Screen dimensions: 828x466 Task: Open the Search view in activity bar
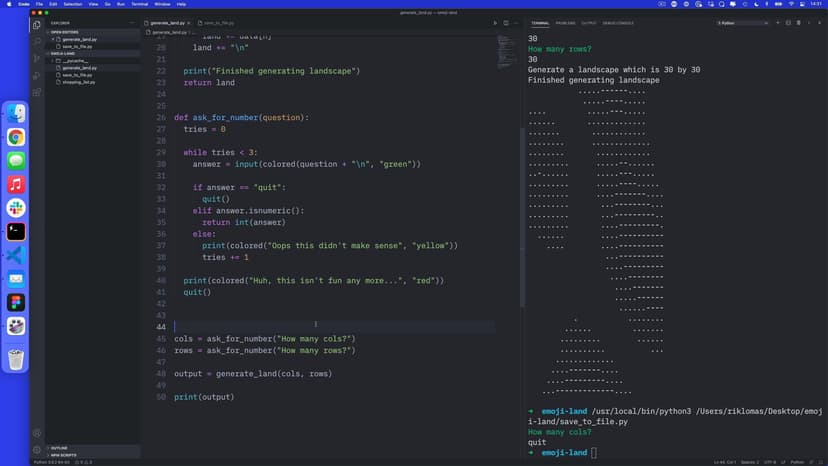[x=37, y=41]
